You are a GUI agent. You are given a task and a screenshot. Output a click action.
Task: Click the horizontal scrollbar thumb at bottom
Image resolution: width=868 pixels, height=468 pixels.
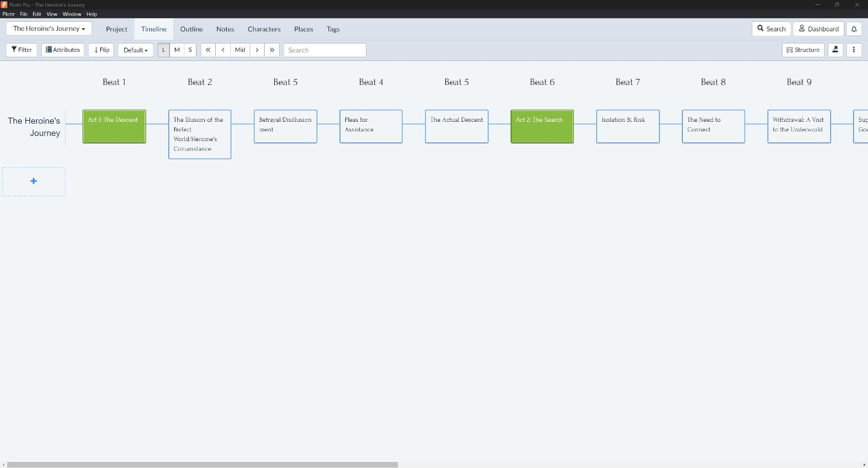[x=203, y=465]
